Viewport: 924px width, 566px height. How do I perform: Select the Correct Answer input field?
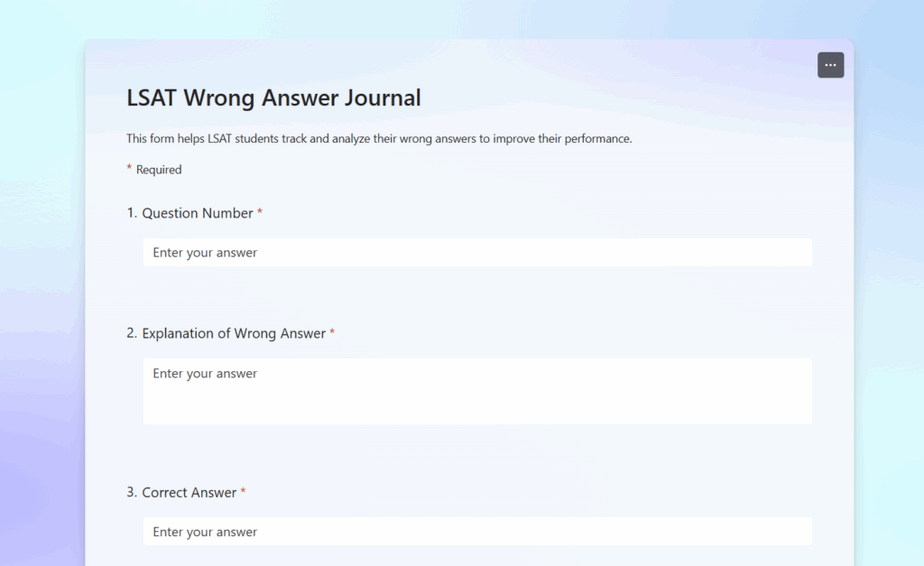476,532
